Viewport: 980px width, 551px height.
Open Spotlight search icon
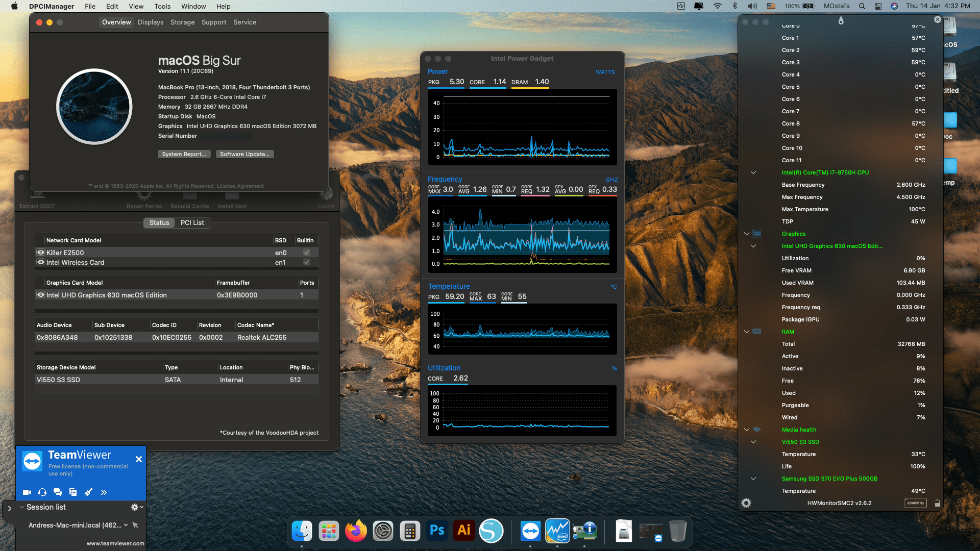tap(862, 6)
